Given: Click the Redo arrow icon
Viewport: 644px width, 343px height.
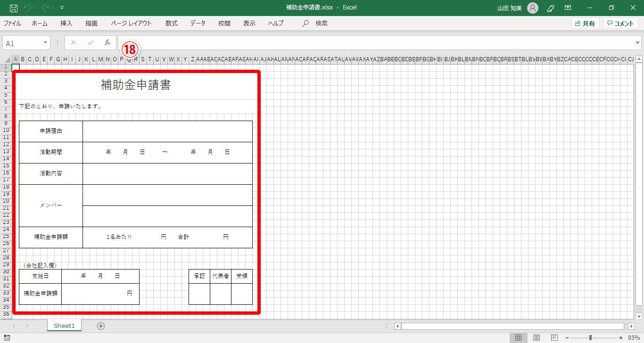Looking at the screenshot, I should [45, 8].
